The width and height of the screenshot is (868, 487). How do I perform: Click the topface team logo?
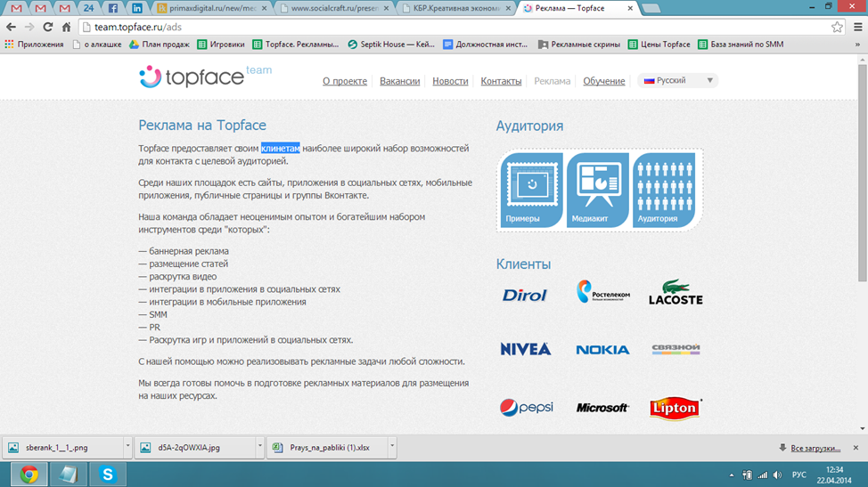205,77
